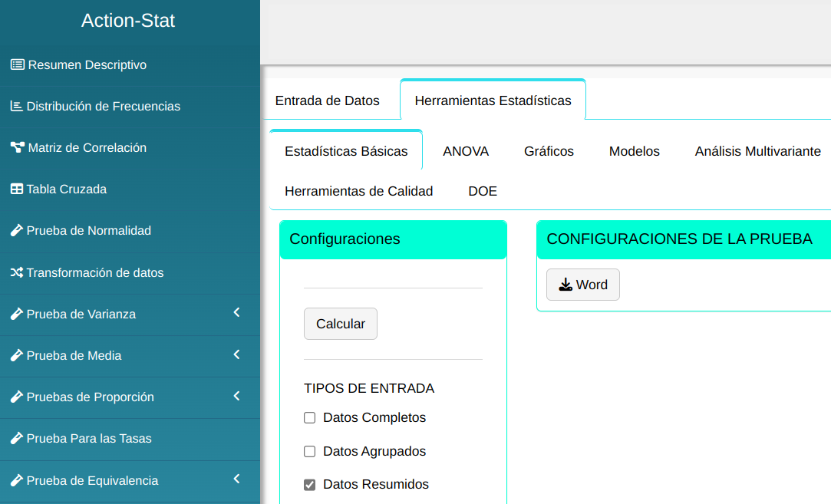Image resolution: width=831 pixels, height=504 pixels.
Task: Click the Resumen Descriptivo list icon
Action: pyautogui.click(x=17, y=65)
